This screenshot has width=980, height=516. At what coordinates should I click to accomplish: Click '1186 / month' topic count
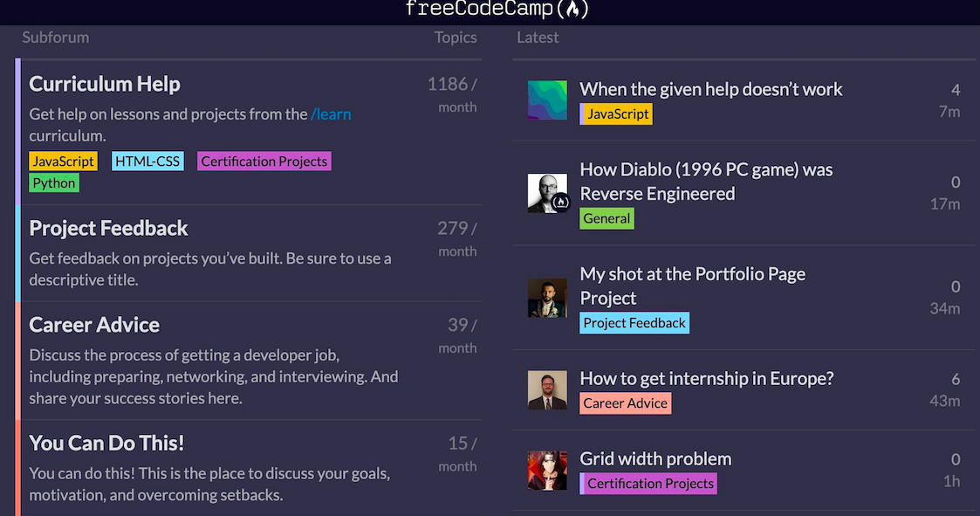point(452,94)
